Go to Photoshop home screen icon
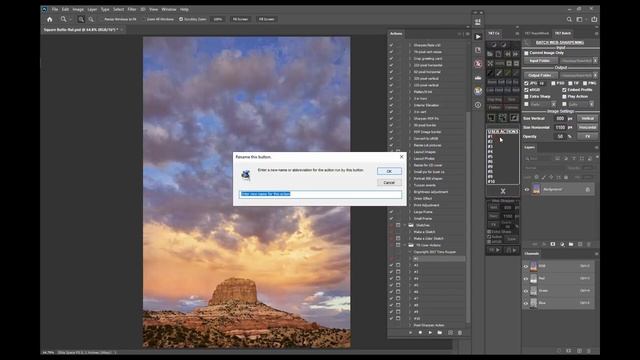 click(50, 19)
